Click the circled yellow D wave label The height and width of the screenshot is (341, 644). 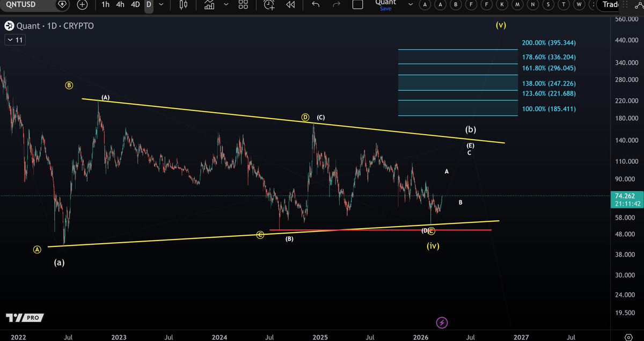coord(305,117)
